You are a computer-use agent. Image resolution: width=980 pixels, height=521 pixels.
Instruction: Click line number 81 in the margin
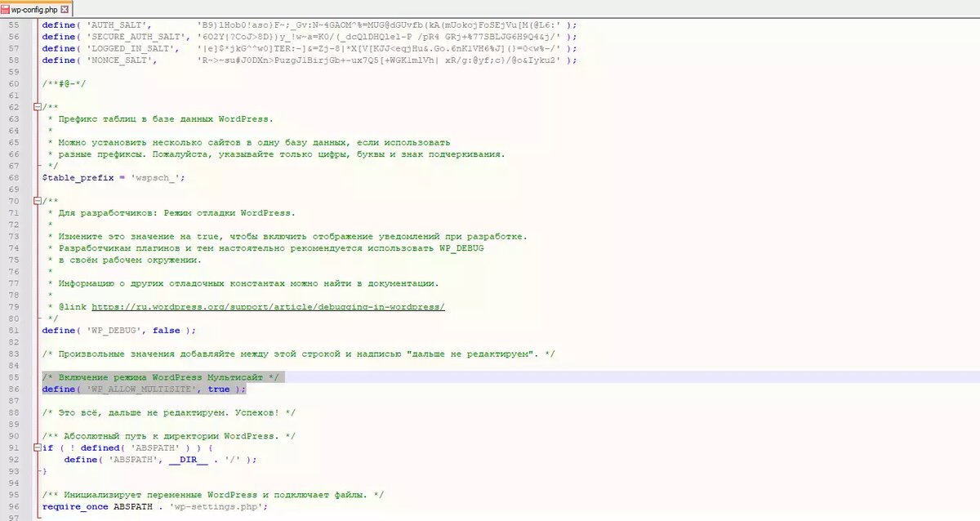tap(14, 331)
